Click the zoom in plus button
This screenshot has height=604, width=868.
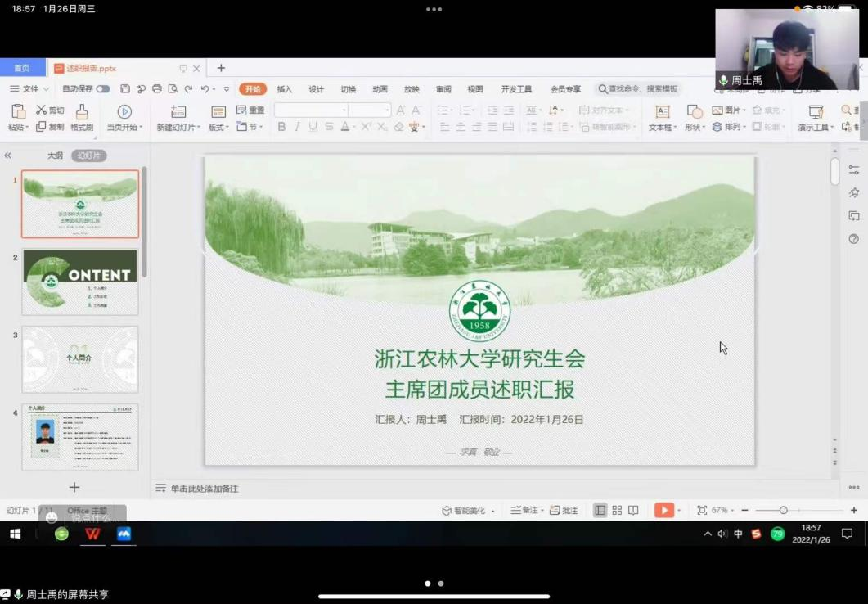coord(853,511)
